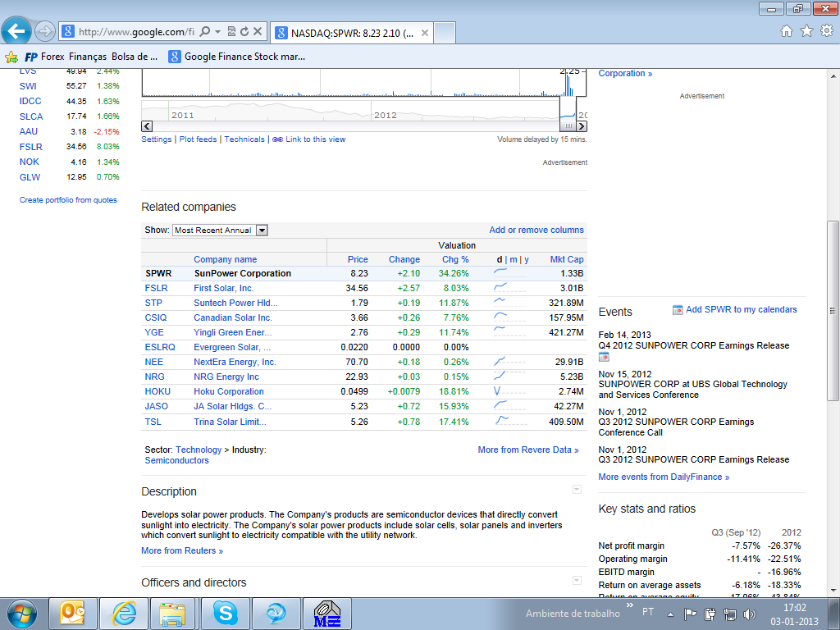This screenshot has width=840, height=630.
Task: Toggle compatibility view icon in address bar
Action: (x=231, y=32)
